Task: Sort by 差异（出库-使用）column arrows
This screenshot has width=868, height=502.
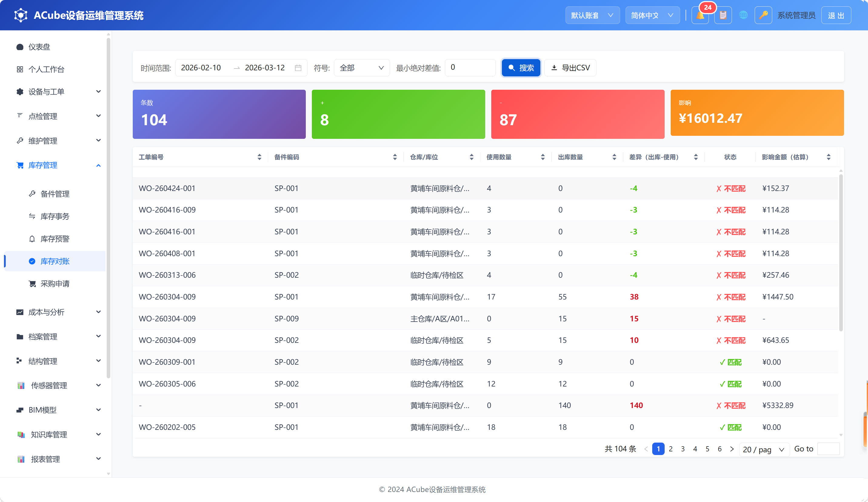Action: coord(696,157)
